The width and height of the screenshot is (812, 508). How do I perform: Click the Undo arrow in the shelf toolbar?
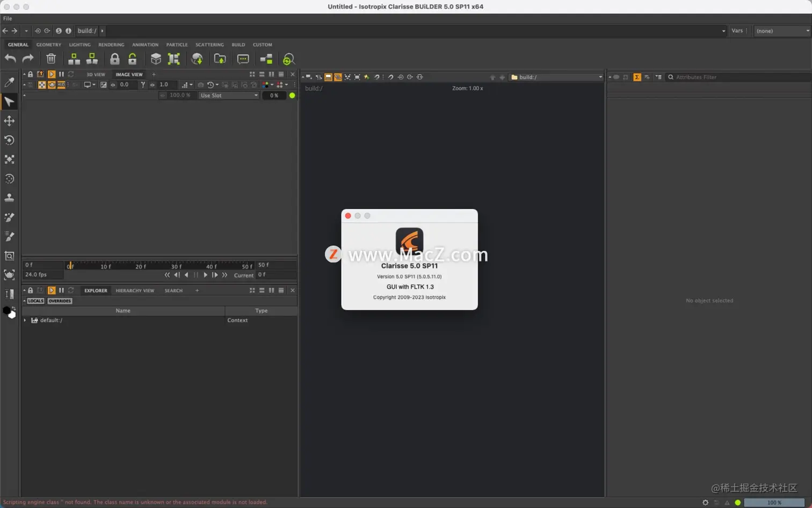pyautogui.click(x=10, y=59)
